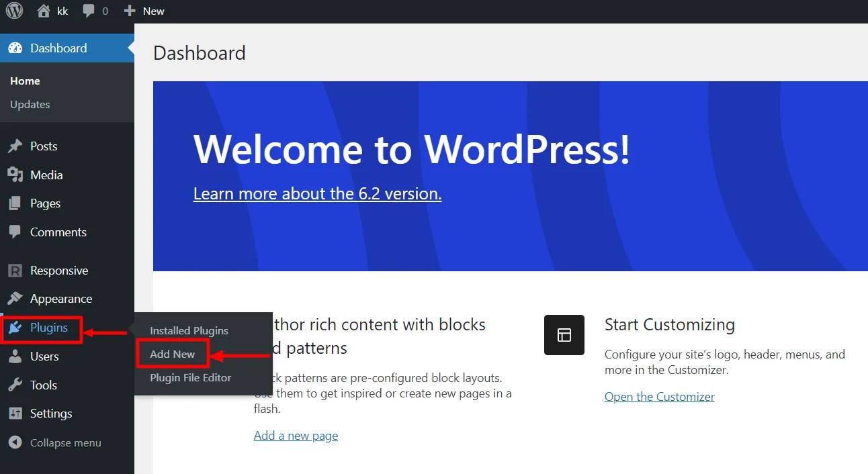Open the Appearance menu
868x474 pixels.
point(67,299)
